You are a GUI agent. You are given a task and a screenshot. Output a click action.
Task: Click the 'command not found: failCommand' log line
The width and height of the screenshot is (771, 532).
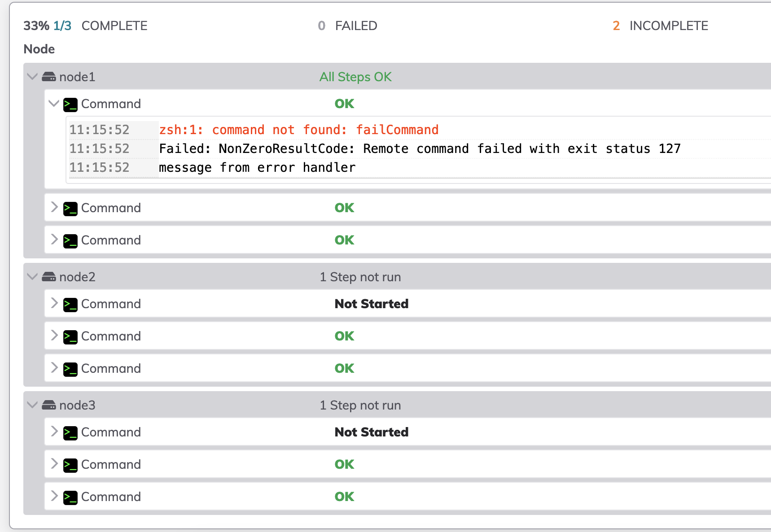[x=299, y=130]
